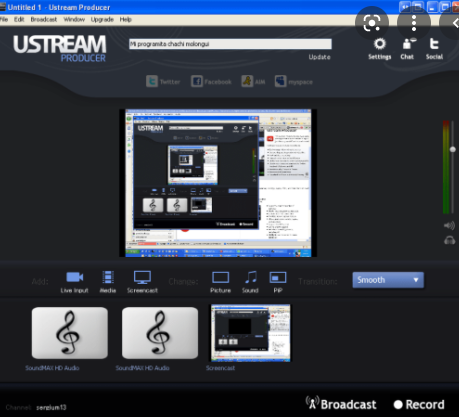Expand the Smooth transition dropdown
The width and height of the screenshot is (459, 417).
tap(388, 280)
